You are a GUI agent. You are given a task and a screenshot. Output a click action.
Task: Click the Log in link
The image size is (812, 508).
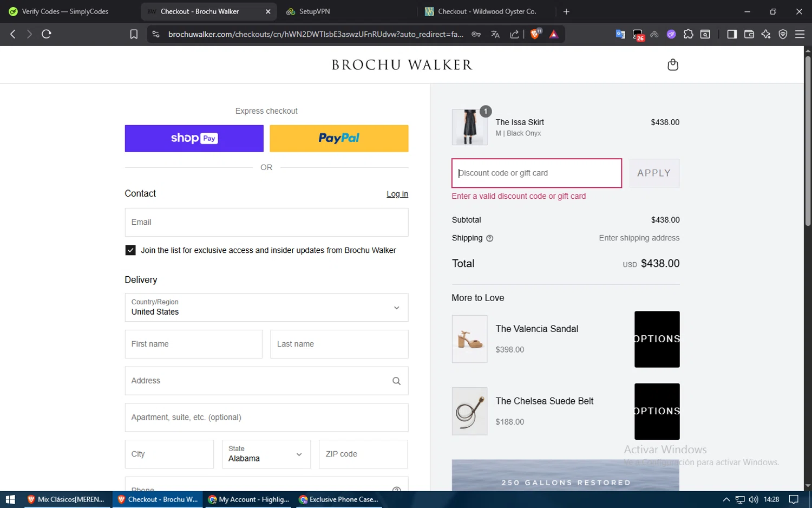[397, 194]
